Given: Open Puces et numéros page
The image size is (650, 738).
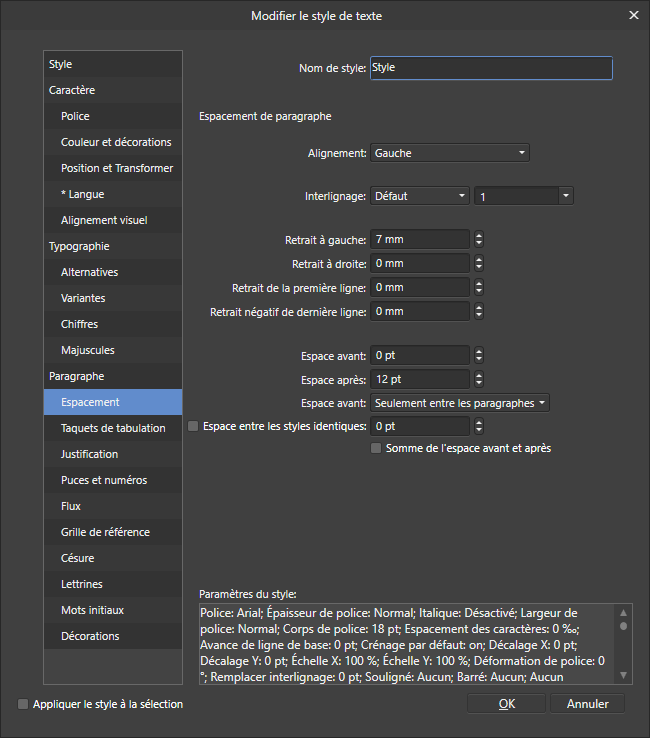Looking at the screenshot, I should click(113, 480).
